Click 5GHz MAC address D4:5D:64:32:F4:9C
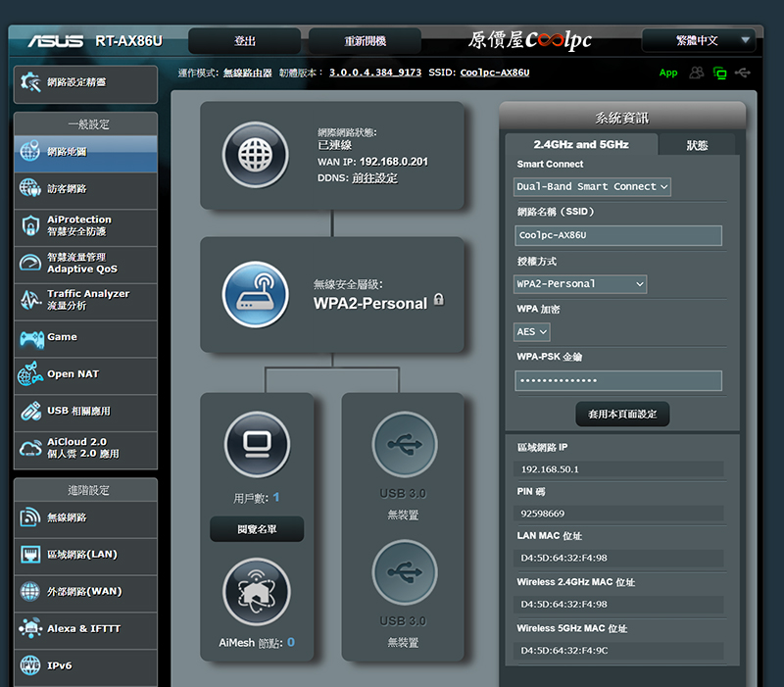The image size is (784, 687). coord(564,650)
